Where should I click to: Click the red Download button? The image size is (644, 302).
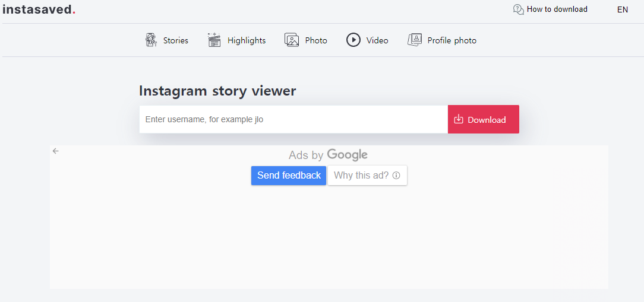point(484,119)
